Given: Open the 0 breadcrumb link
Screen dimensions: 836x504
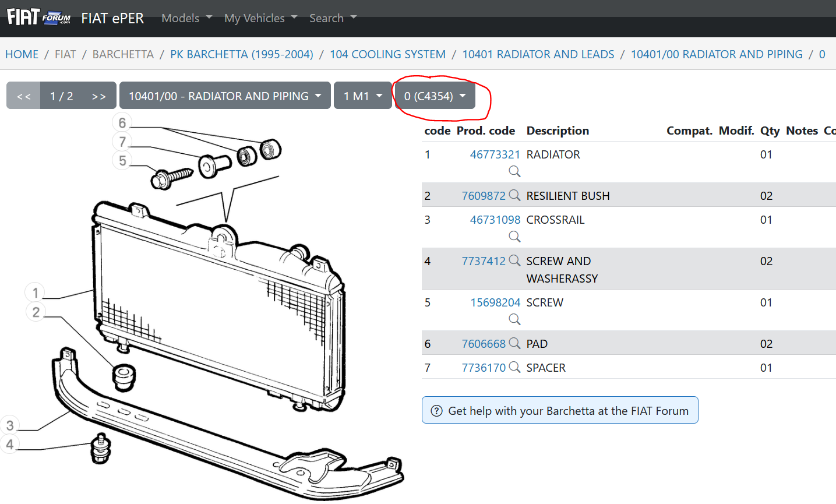Looking at the screenshot, I should point(822,54).
